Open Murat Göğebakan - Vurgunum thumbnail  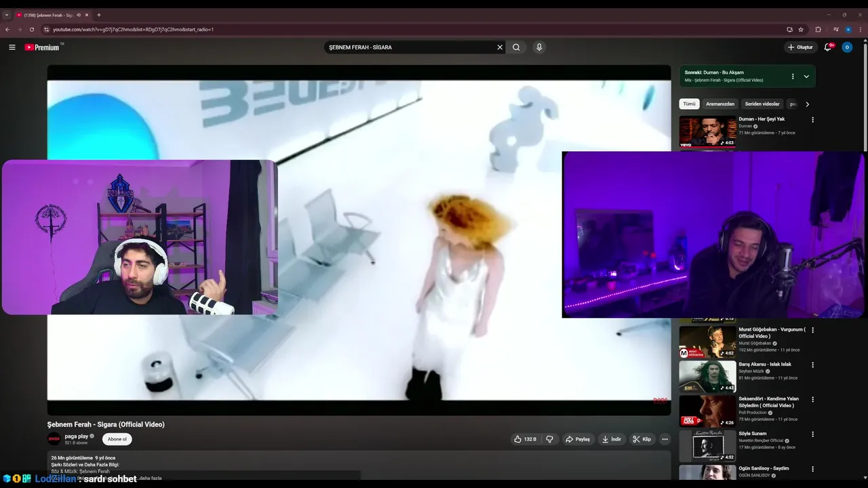click(708, 342)
